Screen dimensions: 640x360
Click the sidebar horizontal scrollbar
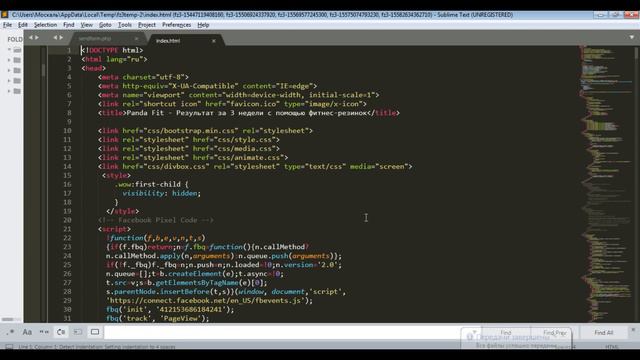tap(8, 319)
